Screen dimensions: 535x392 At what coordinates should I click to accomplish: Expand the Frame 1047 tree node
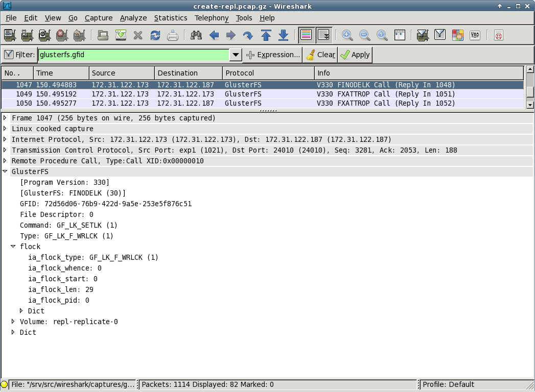pyautogui.click(x=5, y=118)
